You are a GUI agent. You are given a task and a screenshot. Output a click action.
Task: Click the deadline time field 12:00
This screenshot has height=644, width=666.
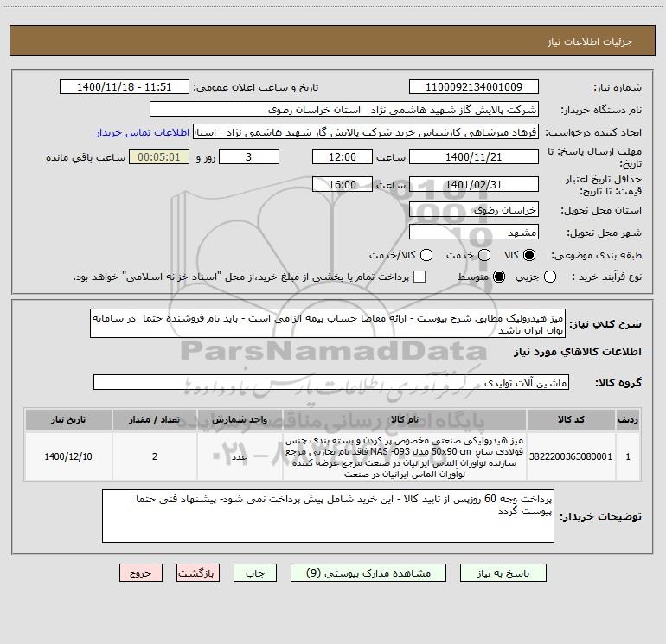343,156
